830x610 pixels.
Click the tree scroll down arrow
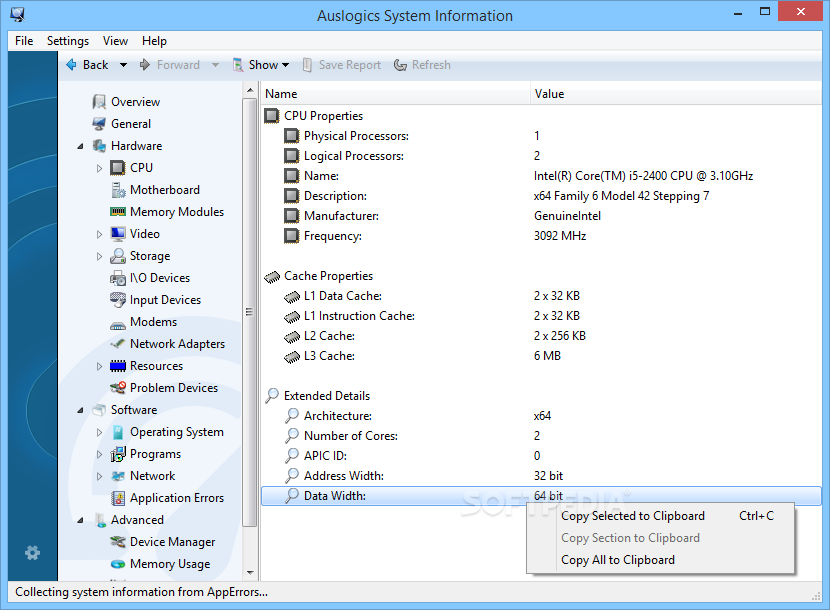click(250, 573)
